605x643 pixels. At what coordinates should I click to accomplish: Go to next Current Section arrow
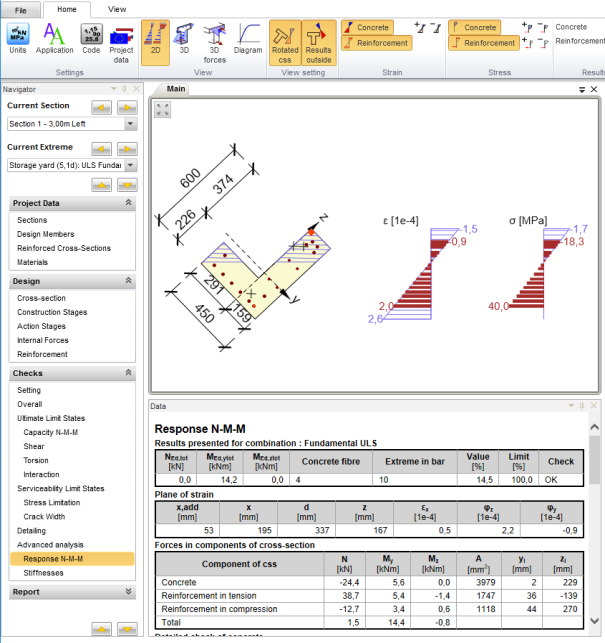(x=127, y=107)
